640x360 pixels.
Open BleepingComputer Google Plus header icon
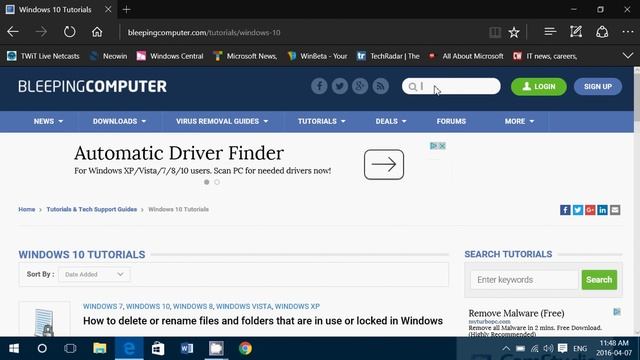(360, 86)
